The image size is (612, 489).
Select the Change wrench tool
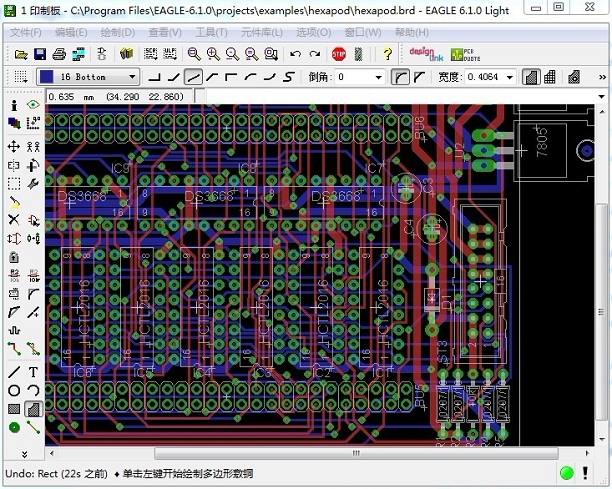click(33, 184)
